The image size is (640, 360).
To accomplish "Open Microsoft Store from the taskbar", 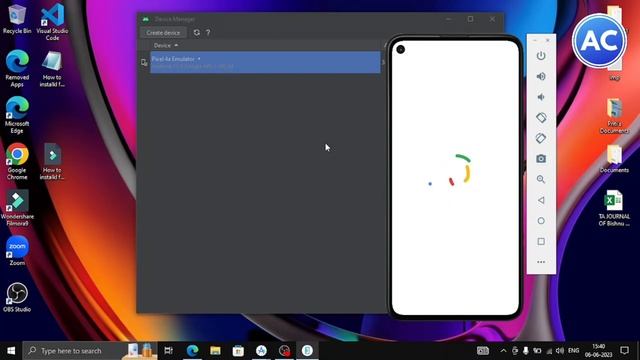I will pyautogui.click(x=238, y=351).
